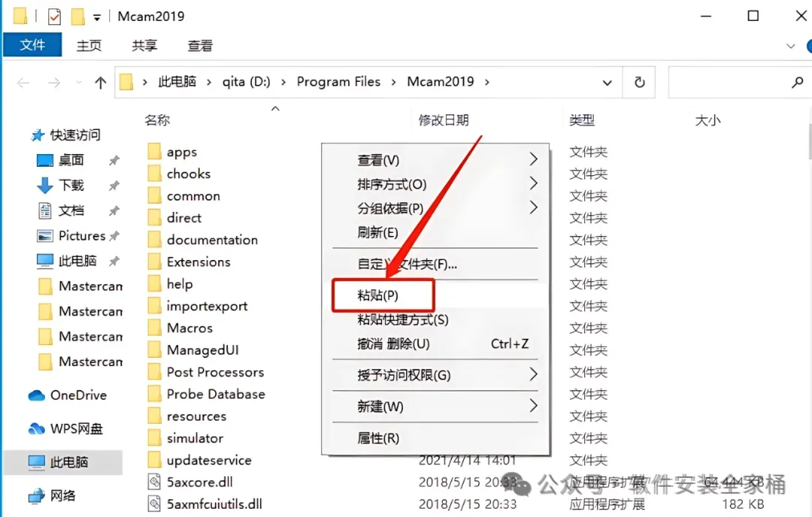Click the properties checkmark icon in title bar

[x=54, y=17]
